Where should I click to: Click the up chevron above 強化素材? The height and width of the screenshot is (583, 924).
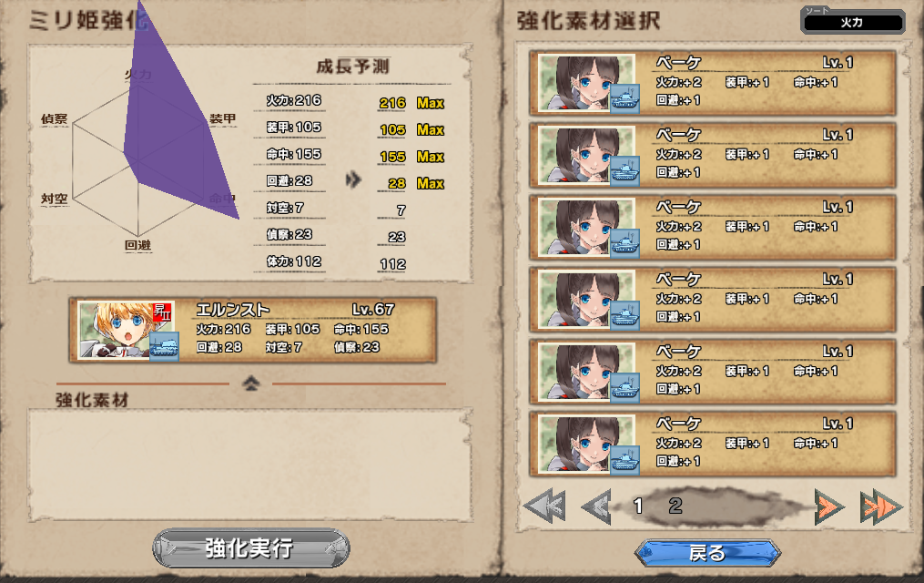pos(251,384)
